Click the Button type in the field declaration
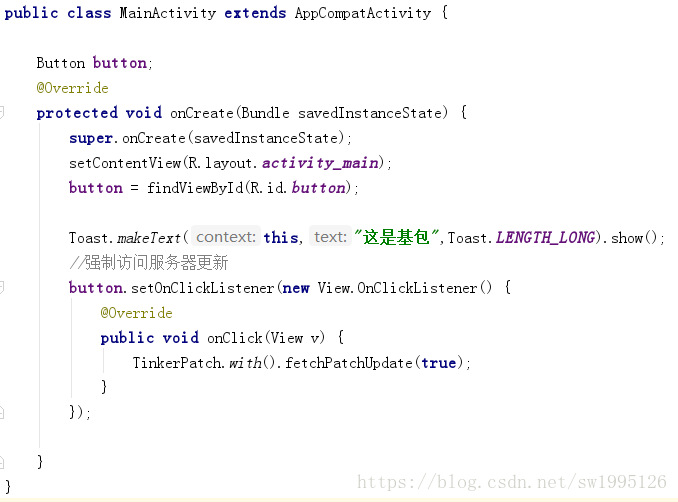Screen dimensions: 678x502 (x=61, y=63)
